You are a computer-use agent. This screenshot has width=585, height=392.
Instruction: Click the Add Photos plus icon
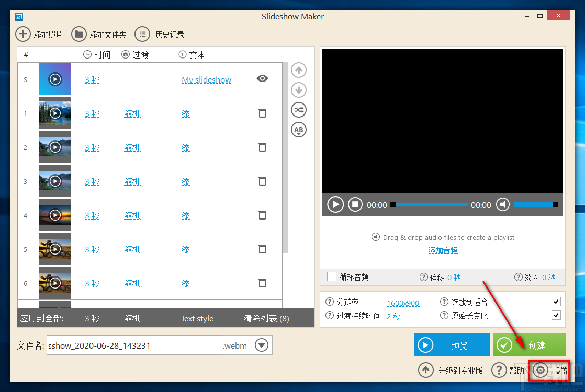point(22,34)
